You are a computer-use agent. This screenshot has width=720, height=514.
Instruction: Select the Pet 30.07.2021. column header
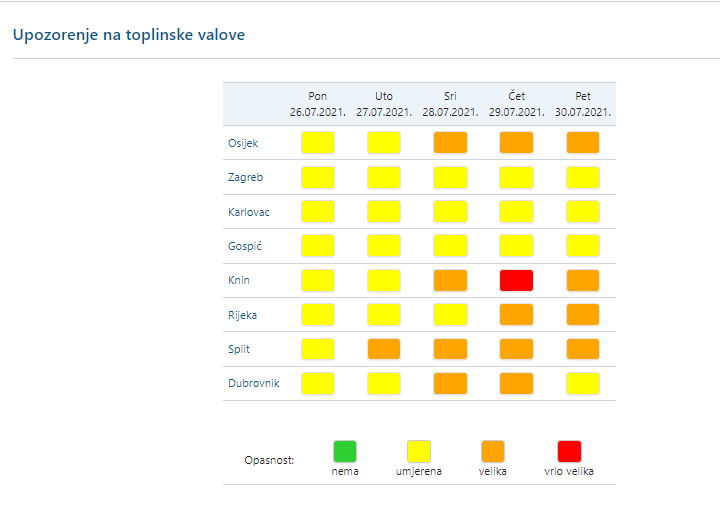pos(583,104)
